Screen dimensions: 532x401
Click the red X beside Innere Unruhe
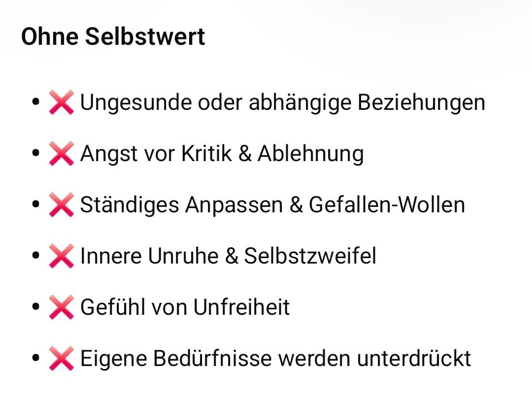(61, 257)
